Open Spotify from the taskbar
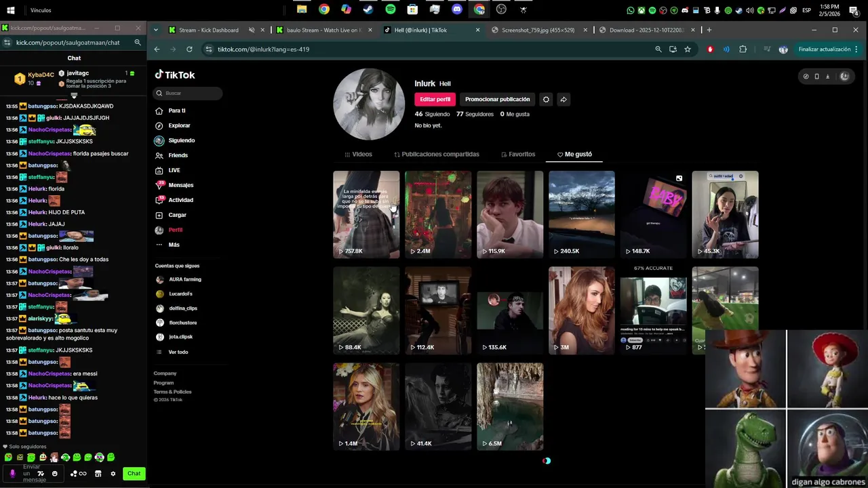The height and width of the screenshot is (488, 868). [391, 9]
